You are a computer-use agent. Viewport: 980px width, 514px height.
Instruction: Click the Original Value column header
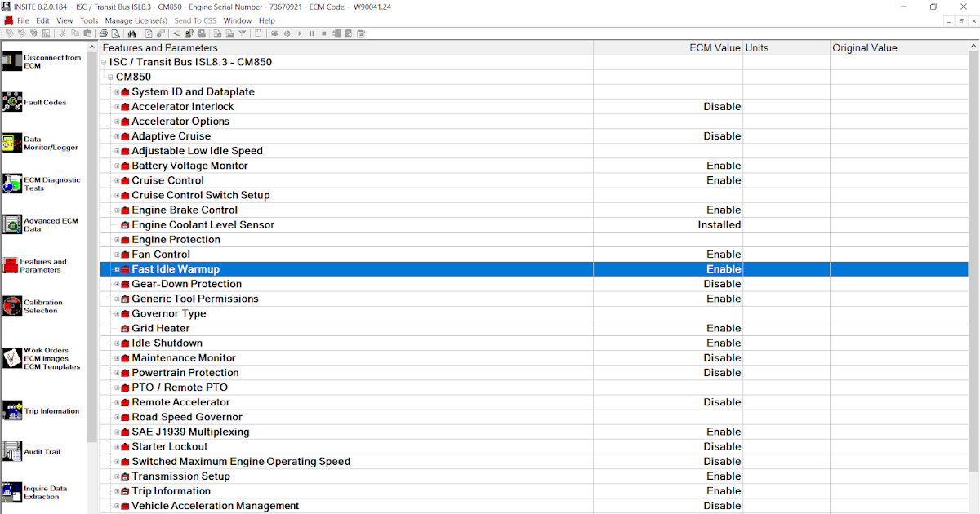[899, 48]
